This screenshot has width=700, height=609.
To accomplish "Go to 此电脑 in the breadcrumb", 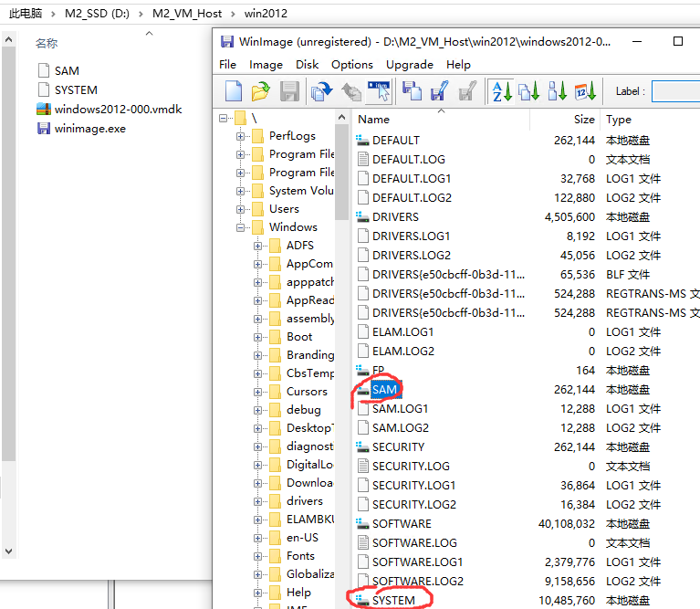I will coord(26,14).
